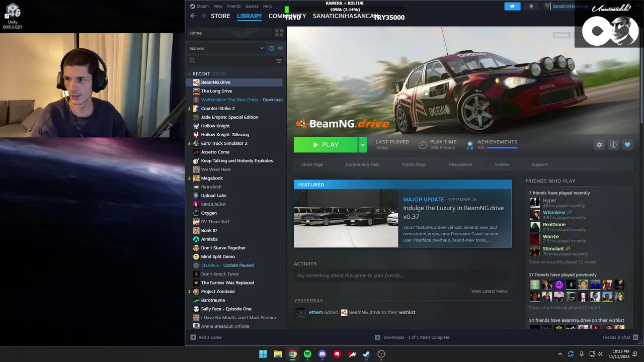Click the main page vertical scrollbar
This screenshot has width=644, height=362.
(x=641, y=75)
